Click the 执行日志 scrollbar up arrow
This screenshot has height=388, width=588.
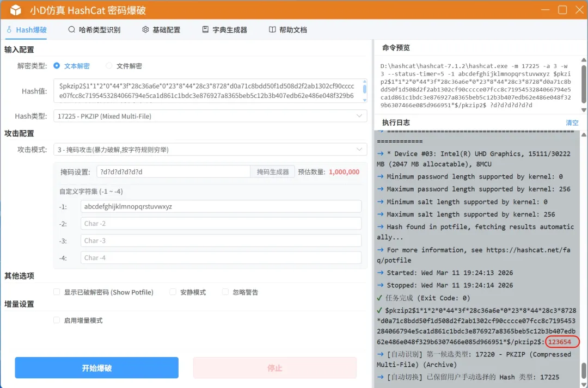[584, 134]
